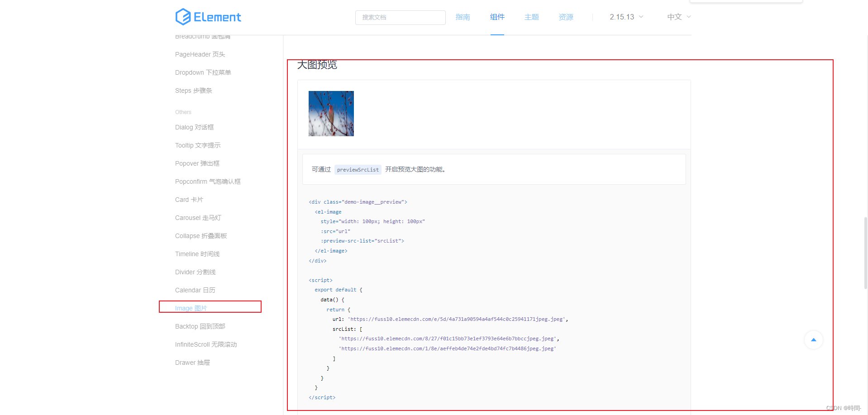The width and height of the screenshot is (868, 415).
Task: Click the bird preview thumbnail image
Action: click(331, 114)
